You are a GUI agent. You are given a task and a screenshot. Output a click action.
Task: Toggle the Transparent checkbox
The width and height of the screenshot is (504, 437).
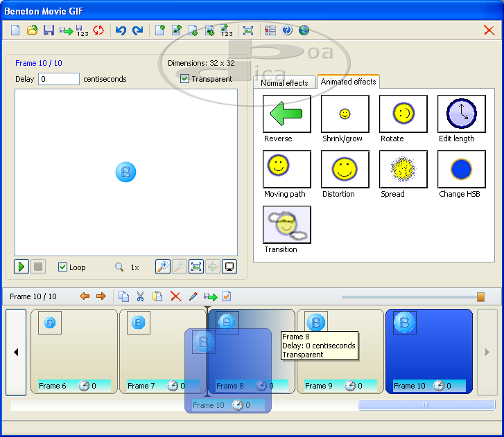[x=184, y=79]
